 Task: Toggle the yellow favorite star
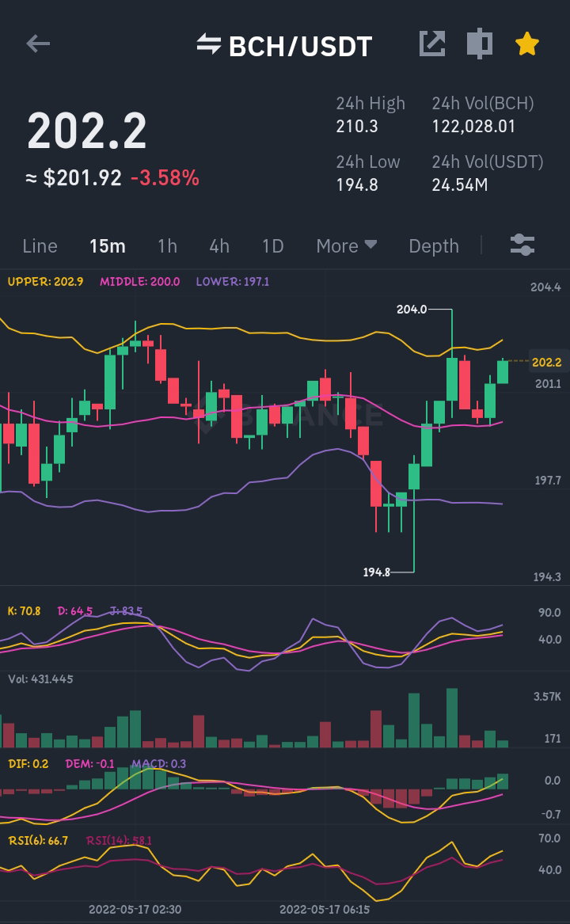[527, 44]
